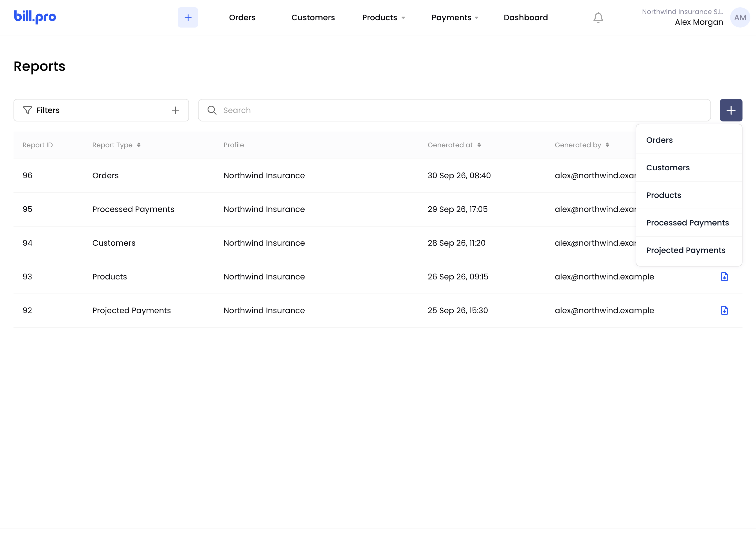Choose Projected Payments in the dropdown menu

[x=689, y=250]
